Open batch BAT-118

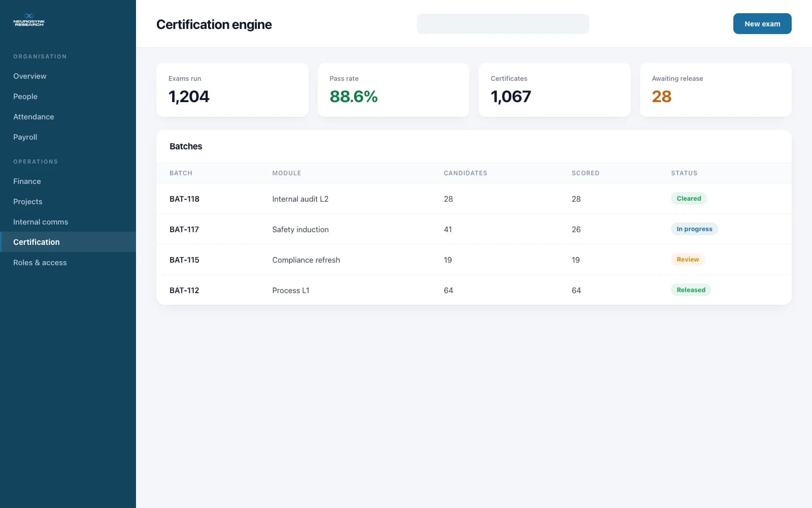point(184,199)
